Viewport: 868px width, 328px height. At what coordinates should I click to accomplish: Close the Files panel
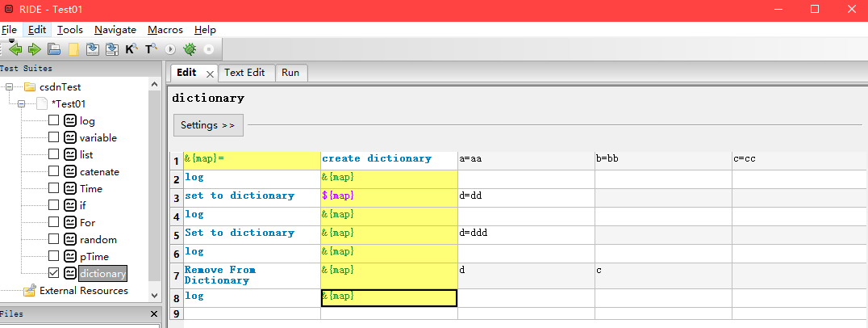(x=154, y=314)
